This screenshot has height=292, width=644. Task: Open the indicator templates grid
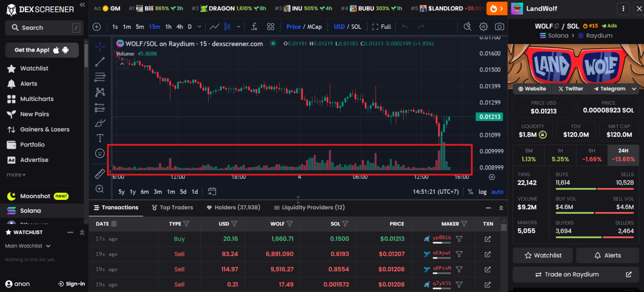270,27
